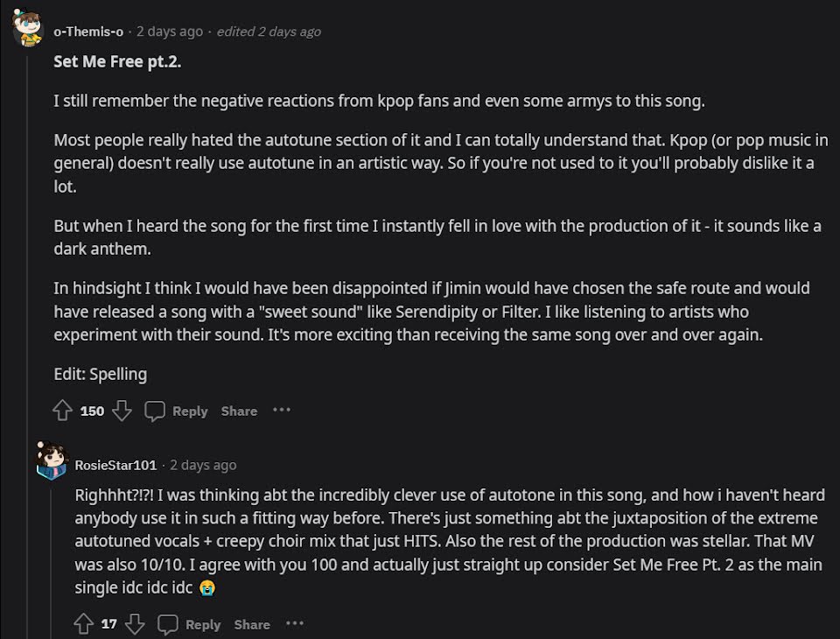Click the 17 vote score
Screen dimensions: 840x639
(x=108, y=624)
